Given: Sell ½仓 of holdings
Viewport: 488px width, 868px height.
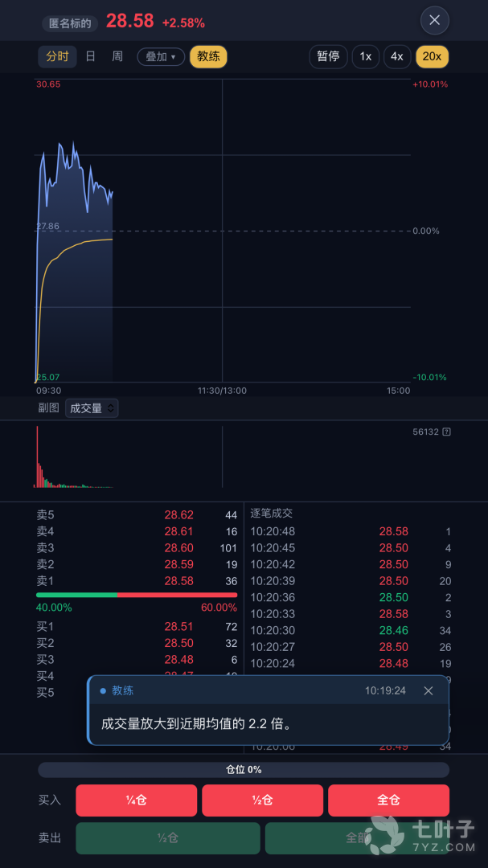Looking at the screenshot, I should click(x=168, y=838).
